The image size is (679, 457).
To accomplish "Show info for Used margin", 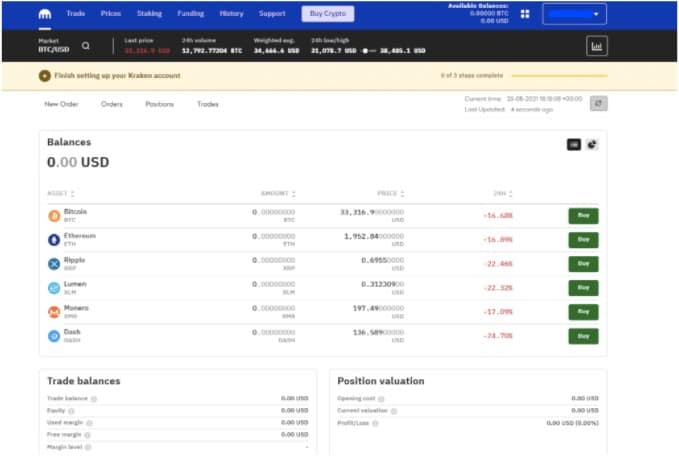I will [90, 423].
